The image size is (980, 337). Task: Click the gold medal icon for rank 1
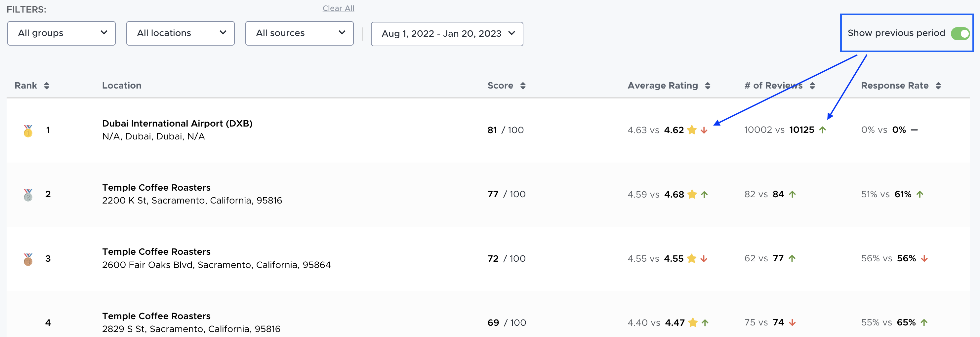point(28,131)
